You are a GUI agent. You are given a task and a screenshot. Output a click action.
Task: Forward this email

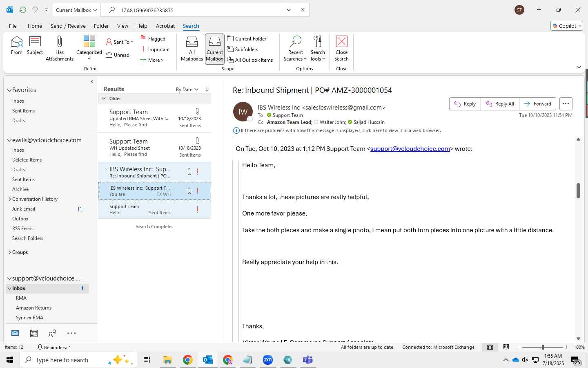click(537, 104)
